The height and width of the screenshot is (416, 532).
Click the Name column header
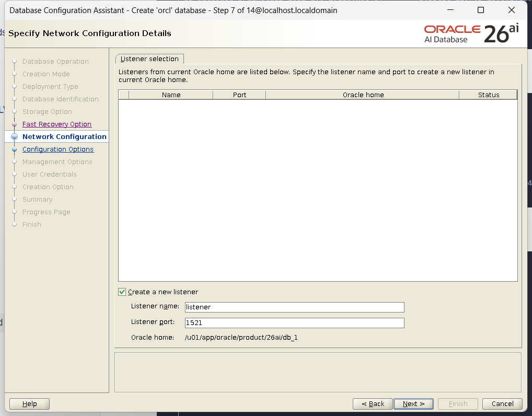[171, 95]
